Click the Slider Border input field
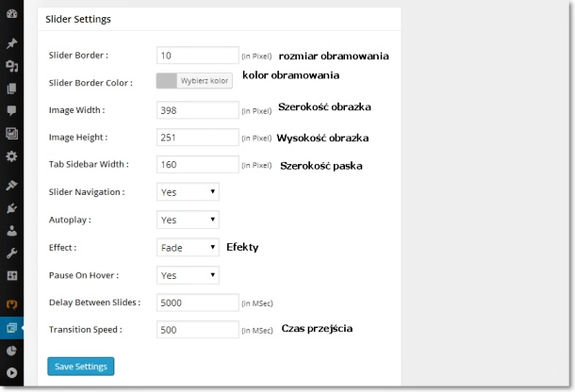Screen dimensions: 575x392 198,56
